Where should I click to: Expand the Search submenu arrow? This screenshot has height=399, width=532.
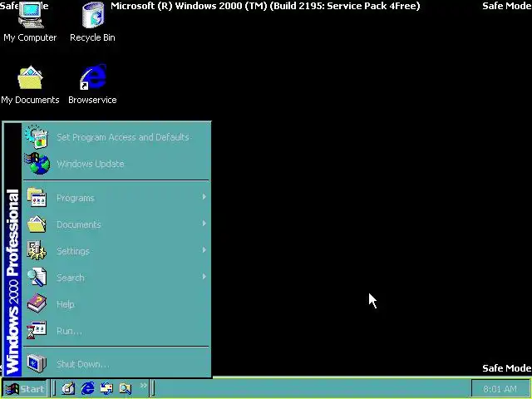(x=204, y=277)
